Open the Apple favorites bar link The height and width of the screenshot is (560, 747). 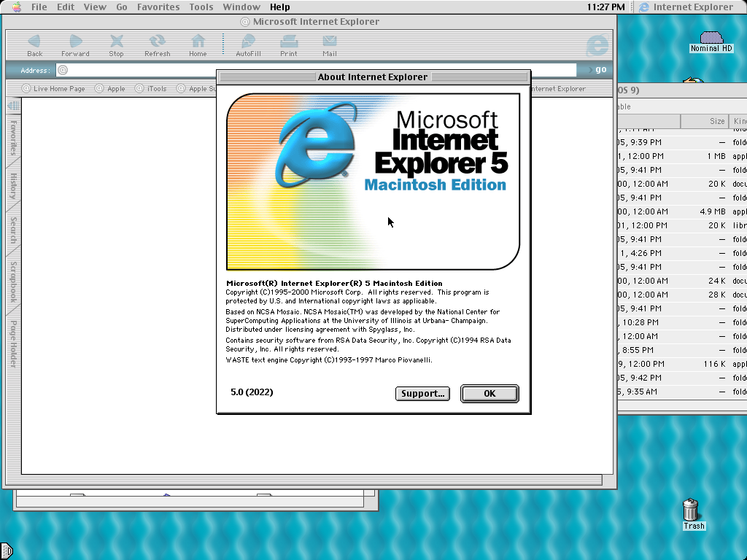(x=110, y=88)
